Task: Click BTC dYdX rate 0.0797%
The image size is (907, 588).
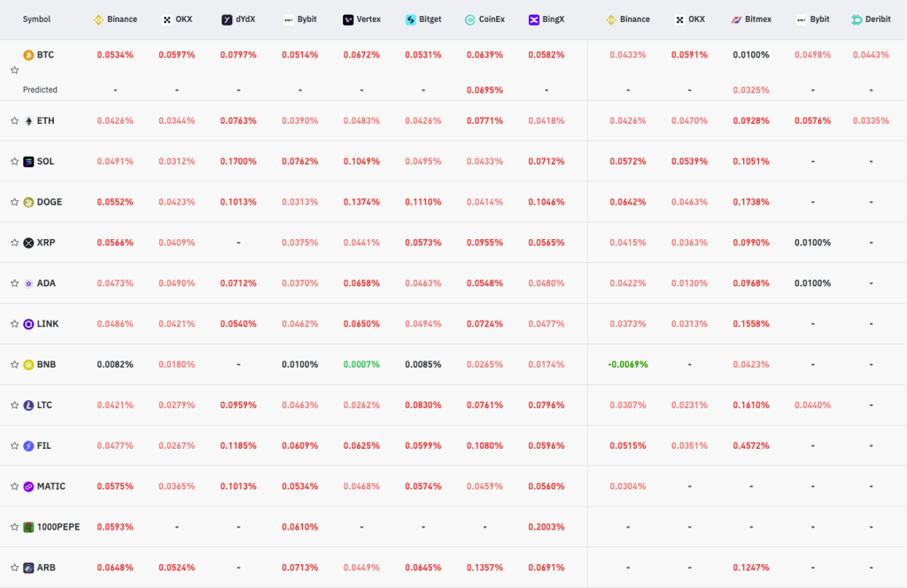Action: click(x=238, y=55)
